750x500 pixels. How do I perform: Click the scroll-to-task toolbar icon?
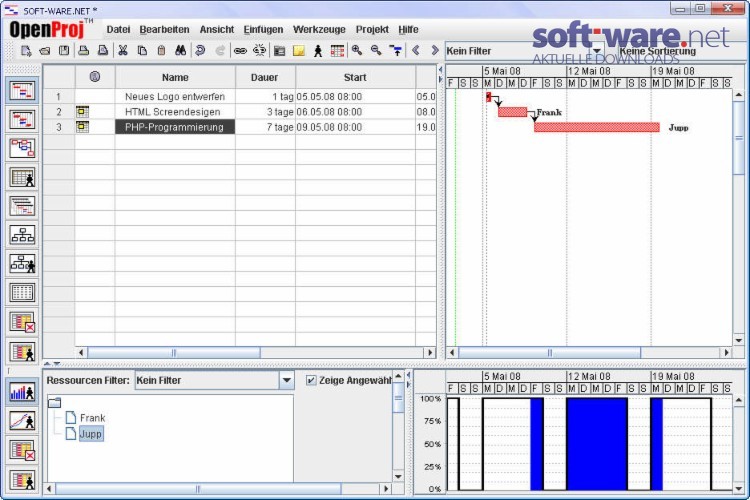tap(396, 51)
